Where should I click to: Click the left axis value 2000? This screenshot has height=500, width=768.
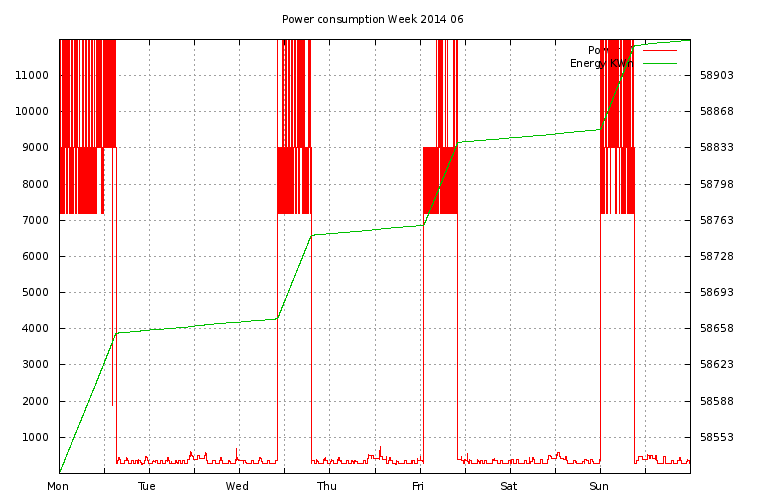[x=35, y=401]
